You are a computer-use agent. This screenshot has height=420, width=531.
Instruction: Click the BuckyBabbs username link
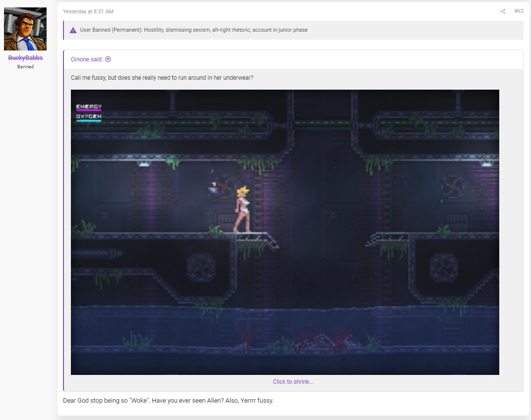25,58
